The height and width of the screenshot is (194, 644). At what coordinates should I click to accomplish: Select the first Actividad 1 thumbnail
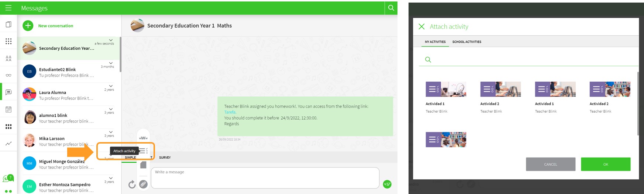446,89
